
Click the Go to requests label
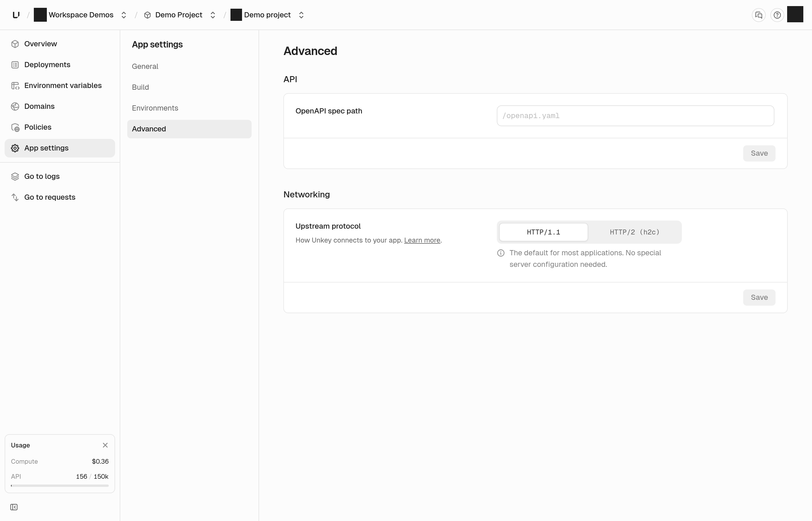coord(50,197)
